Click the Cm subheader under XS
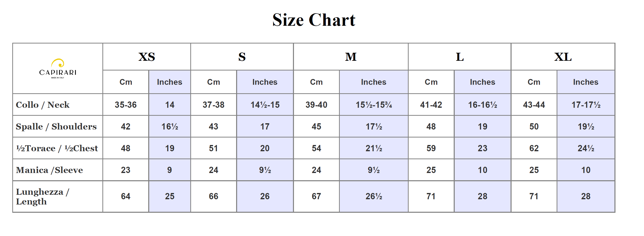 (126, 82)
